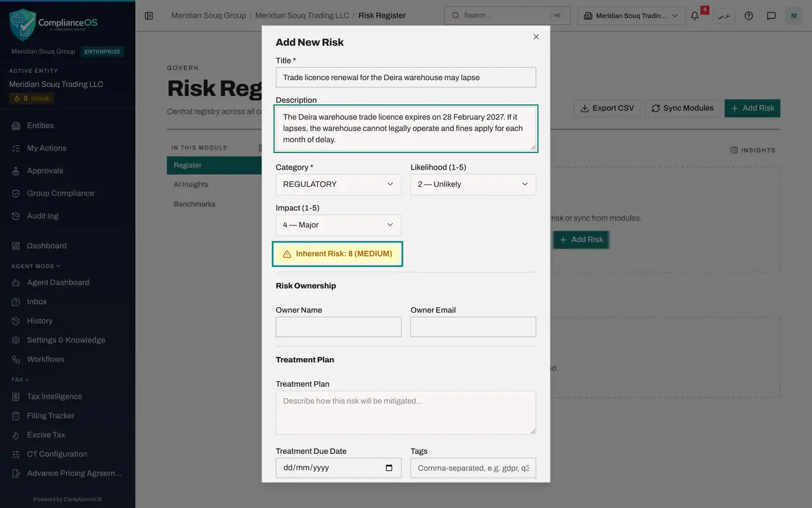Open the Category REGULATORY dropdown
This screenshot has width=812, height=508.
338,184
